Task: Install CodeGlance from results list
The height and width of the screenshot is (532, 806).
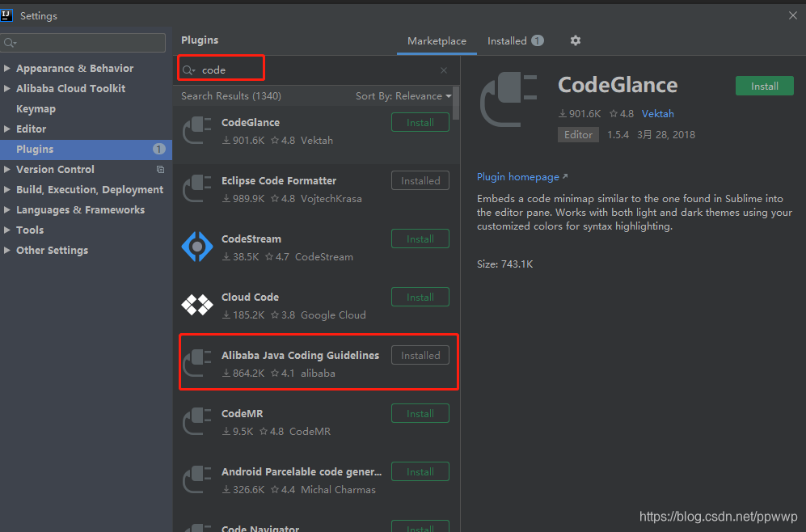Action: [420, 122]
